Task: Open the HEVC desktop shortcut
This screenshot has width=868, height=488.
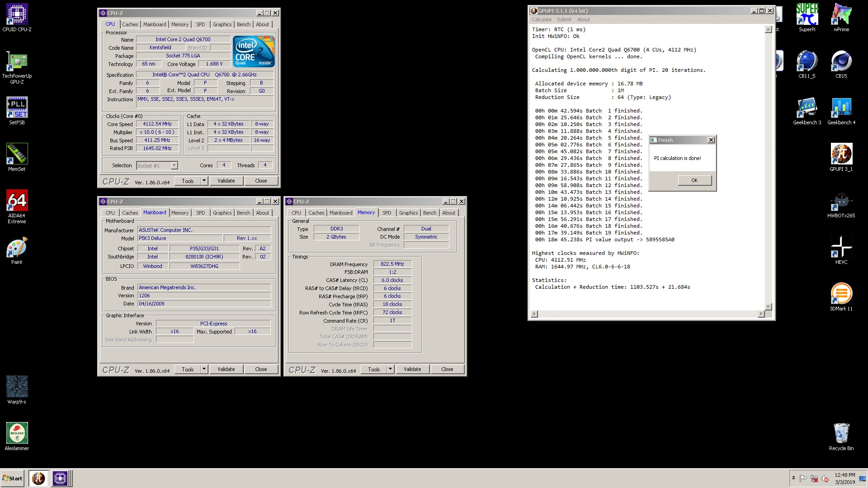Action: click(841, 251)
